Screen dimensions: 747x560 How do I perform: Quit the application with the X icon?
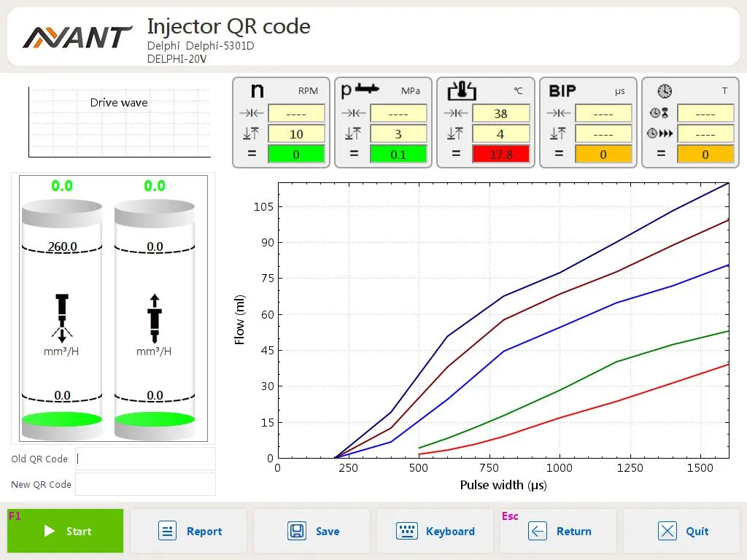(x=667, y=531)
